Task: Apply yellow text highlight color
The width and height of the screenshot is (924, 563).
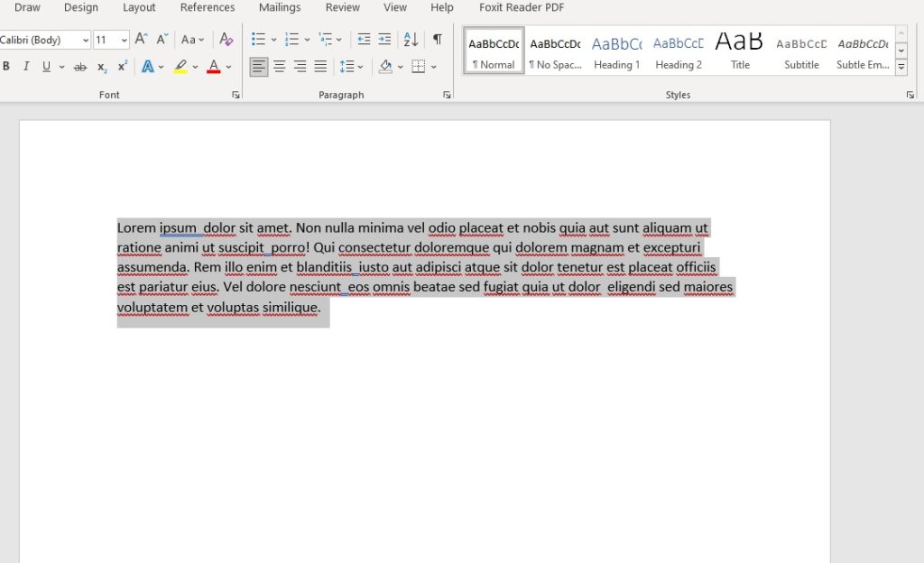Action: click(180, 66)
